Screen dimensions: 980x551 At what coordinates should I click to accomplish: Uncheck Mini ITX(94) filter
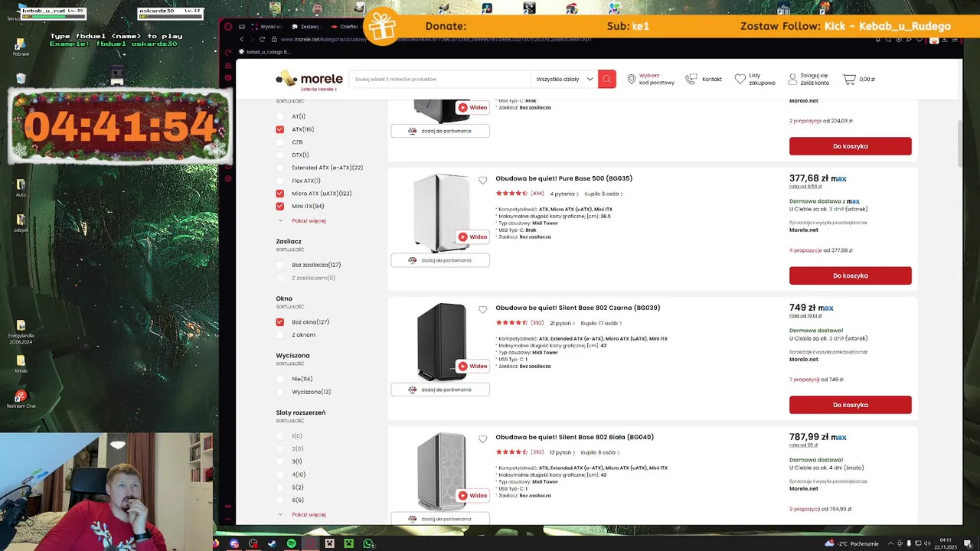(x=279, y=207)
